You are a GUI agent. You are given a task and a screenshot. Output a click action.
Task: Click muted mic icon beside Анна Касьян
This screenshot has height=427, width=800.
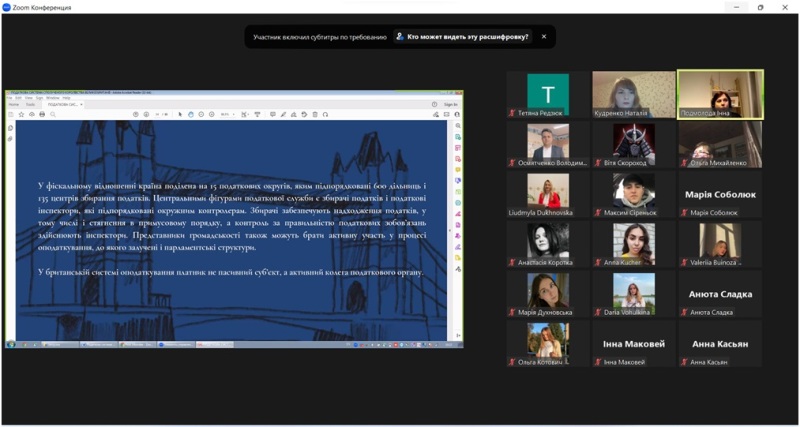pos(684,362)
